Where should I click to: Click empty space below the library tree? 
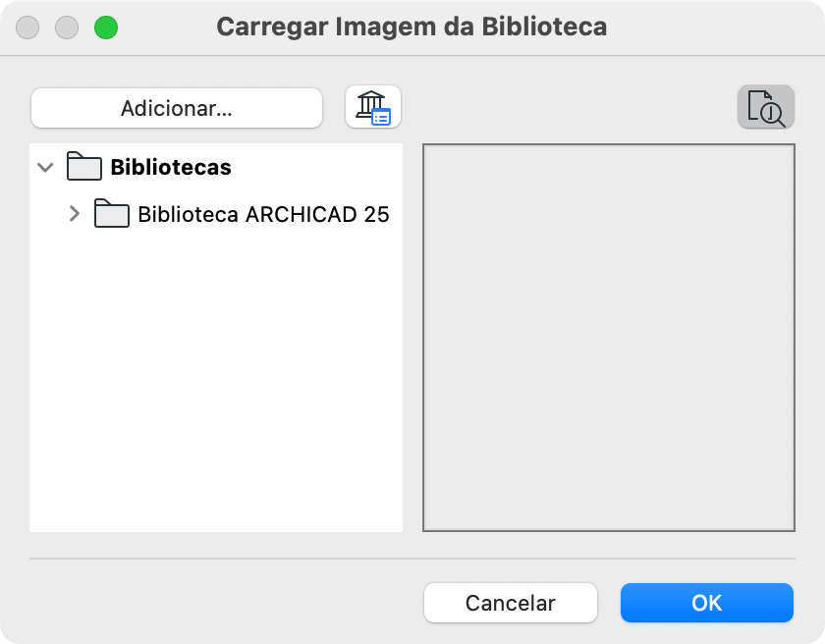point(216,393)
